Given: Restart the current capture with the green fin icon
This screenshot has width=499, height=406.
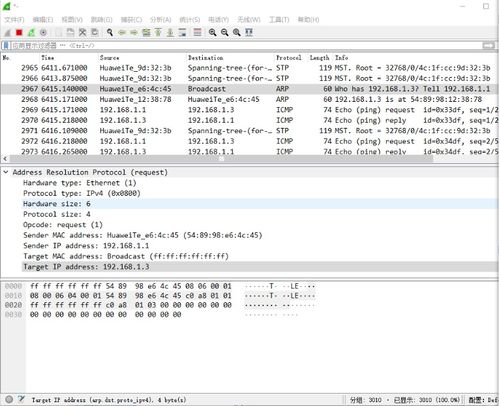Looking at the screenshot, I should click(31, 32).
